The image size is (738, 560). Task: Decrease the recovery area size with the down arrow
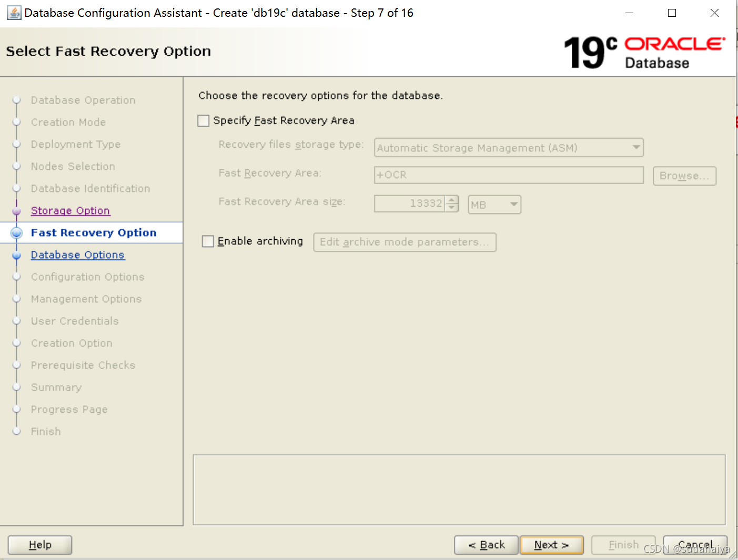pyautogui.click(x=452, y=208)
